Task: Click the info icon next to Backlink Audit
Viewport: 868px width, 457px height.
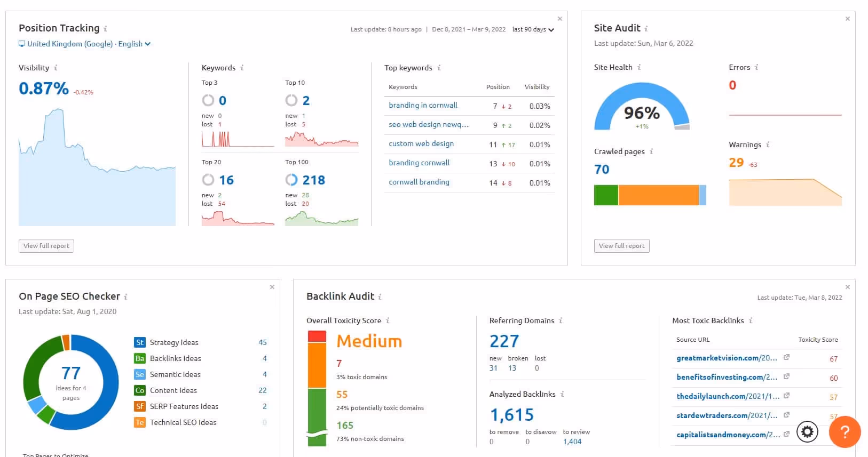Action: tap(380, 297)
